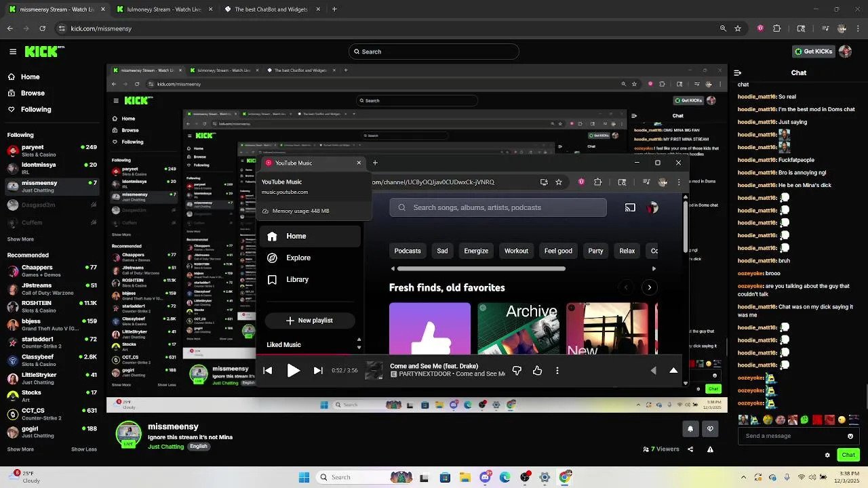Reload the page with the browser refresh icon

coord(42,28)
